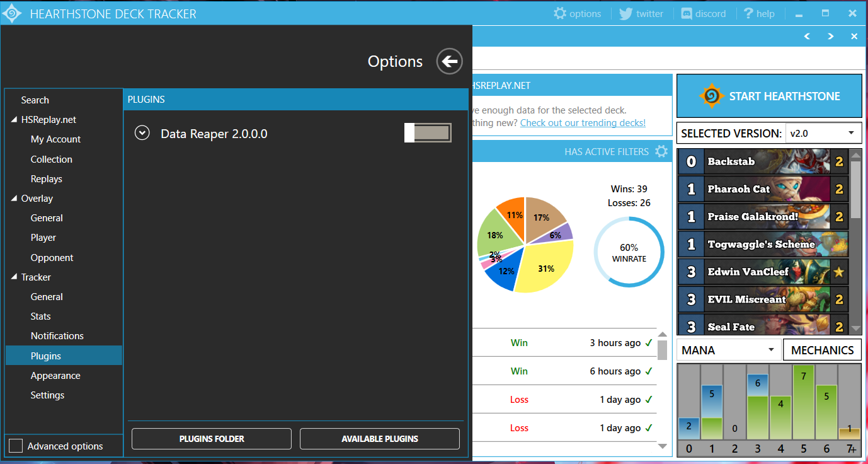Navigate to previous panel arrow
Screen dimensions: 868x464
pos(808,37)
